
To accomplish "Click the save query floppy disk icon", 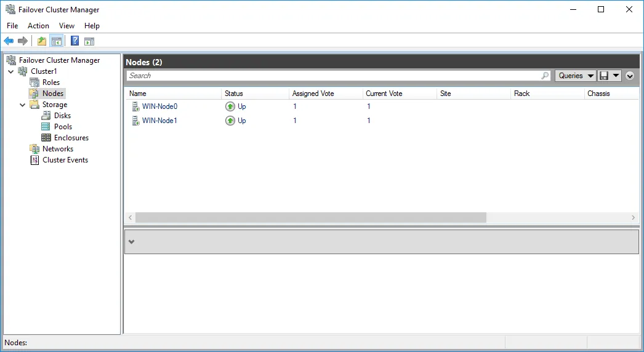I will tap(604, 76).
